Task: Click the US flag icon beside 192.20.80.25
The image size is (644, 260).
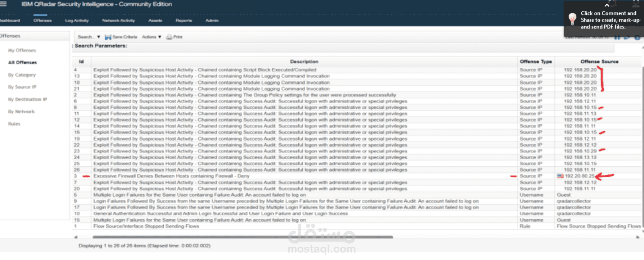Action: [560, 176]
